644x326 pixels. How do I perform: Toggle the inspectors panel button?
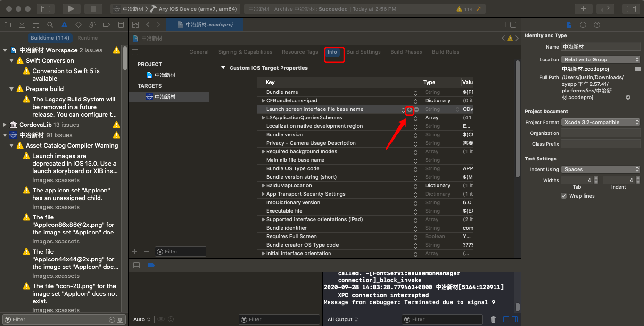pyautogui.click(x=631, y=8)
